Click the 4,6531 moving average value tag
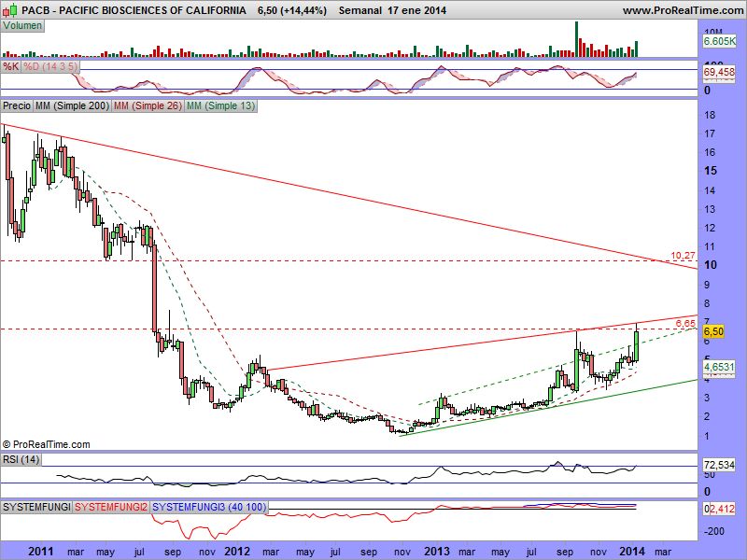 pyautogui.click(x=719, y=367)
